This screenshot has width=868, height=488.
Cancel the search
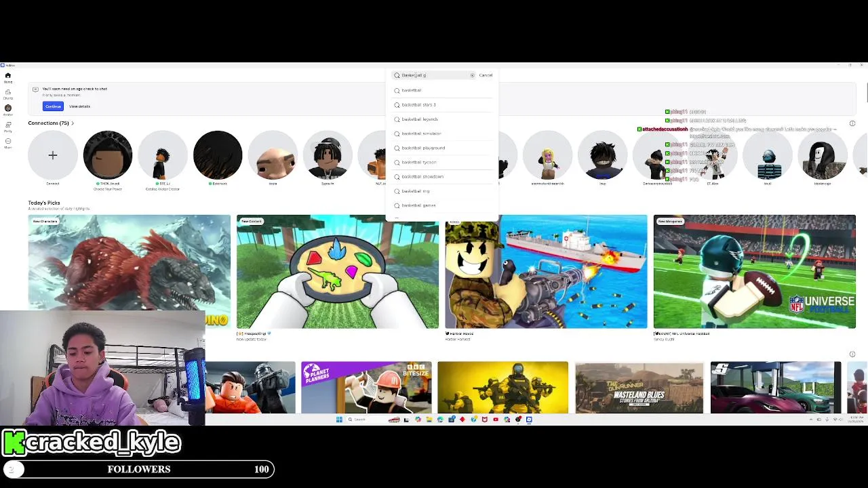(486, 75)
